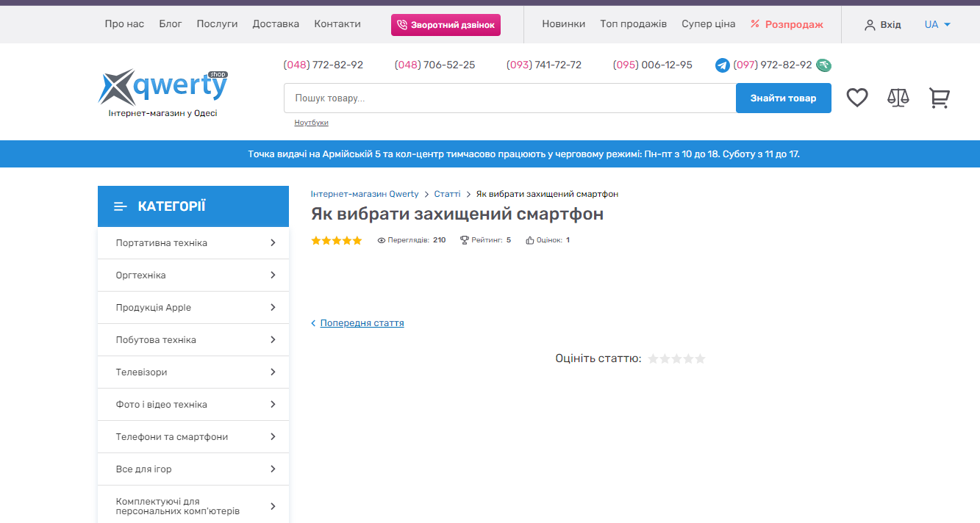
Task: Click the Знайти товар search button
Action: tap(783, 98)
